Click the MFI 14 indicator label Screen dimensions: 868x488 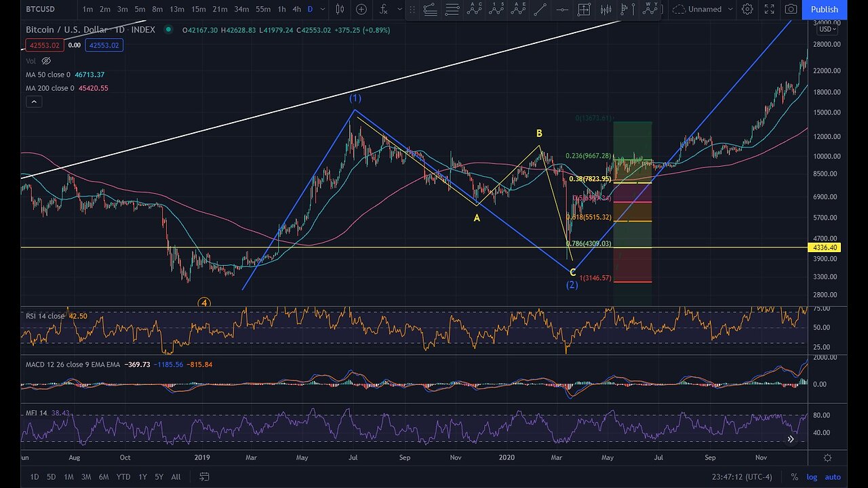[x=37, y=412]
